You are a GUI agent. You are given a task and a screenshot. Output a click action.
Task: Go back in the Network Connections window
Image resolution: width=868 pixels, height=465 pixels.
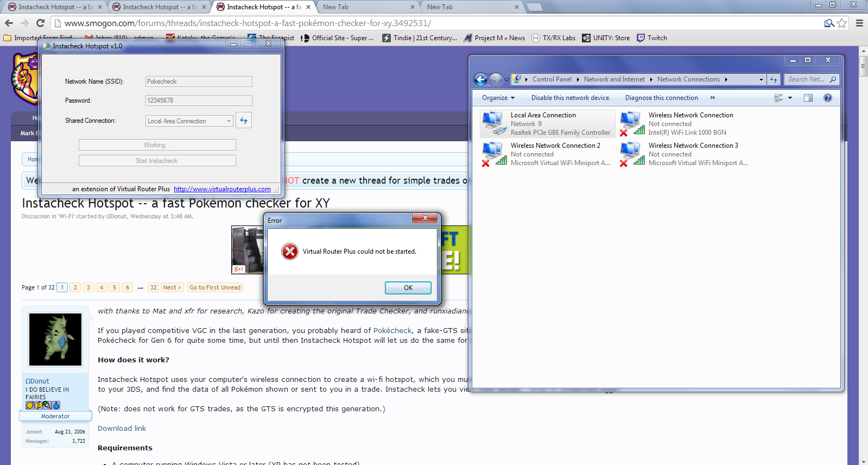click(480, 79)
